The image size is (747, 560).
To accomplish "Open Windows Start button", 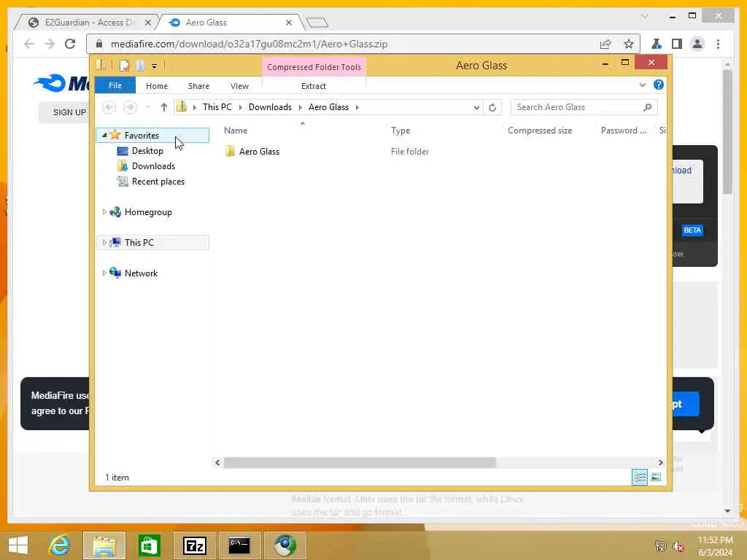I will (18, 545).
